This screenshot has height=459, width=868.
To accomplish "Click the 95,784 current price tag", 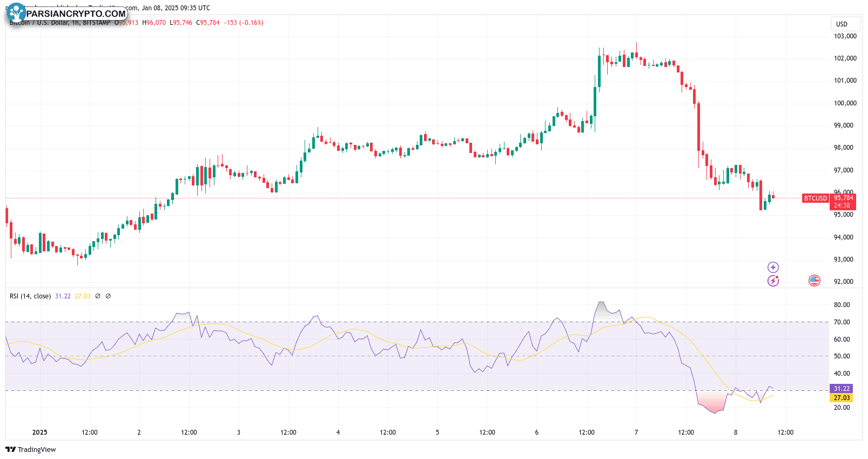I will [844, 198].
